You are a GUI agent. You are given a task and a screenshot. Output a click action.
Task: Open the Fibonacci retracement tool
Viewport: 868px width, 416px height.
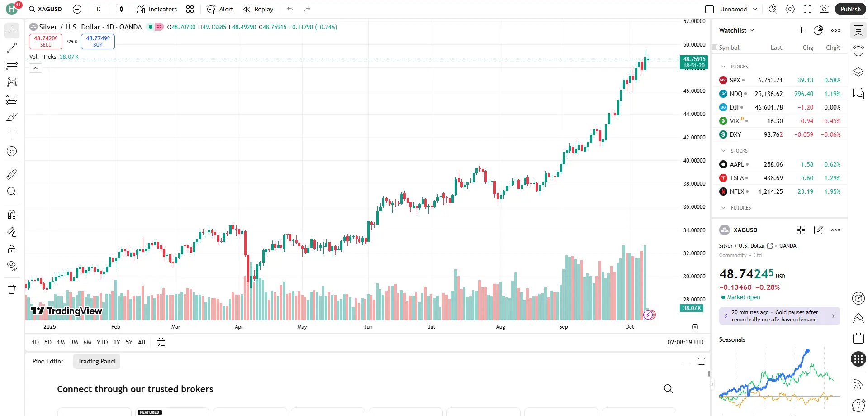click(12, 65)
